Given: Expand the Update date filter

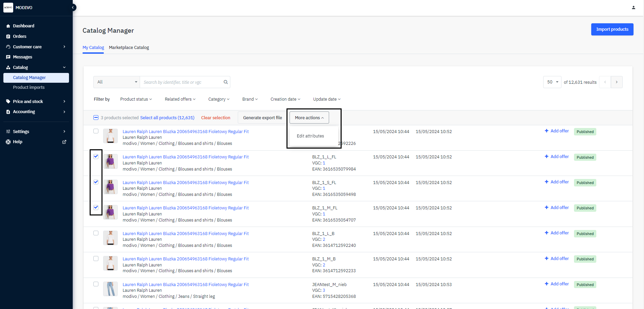Looking at the screenshot, I should click(x=327, y=99).
